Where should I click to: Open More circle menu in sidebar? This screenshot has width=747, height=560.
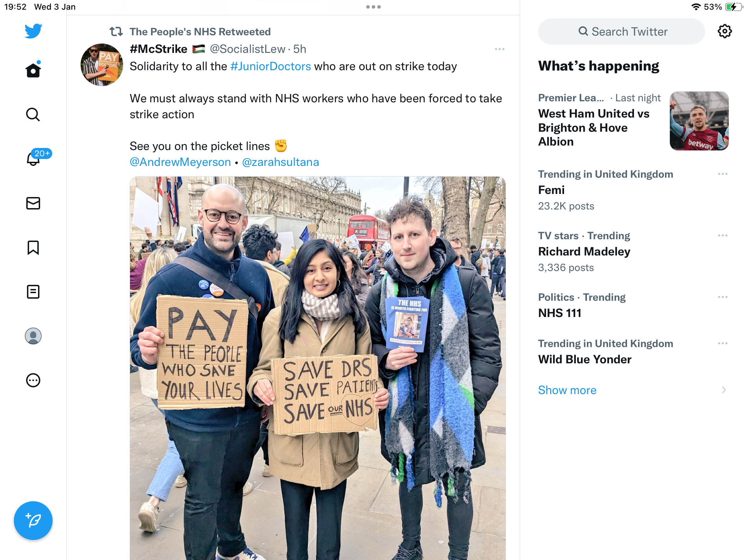33,380
